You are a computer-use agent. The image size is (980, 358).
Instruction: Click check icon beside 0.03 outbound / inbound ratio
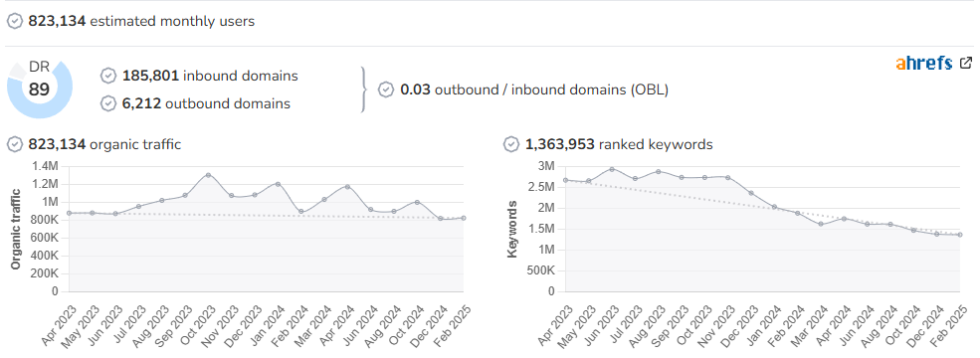[x=386, y=89]
